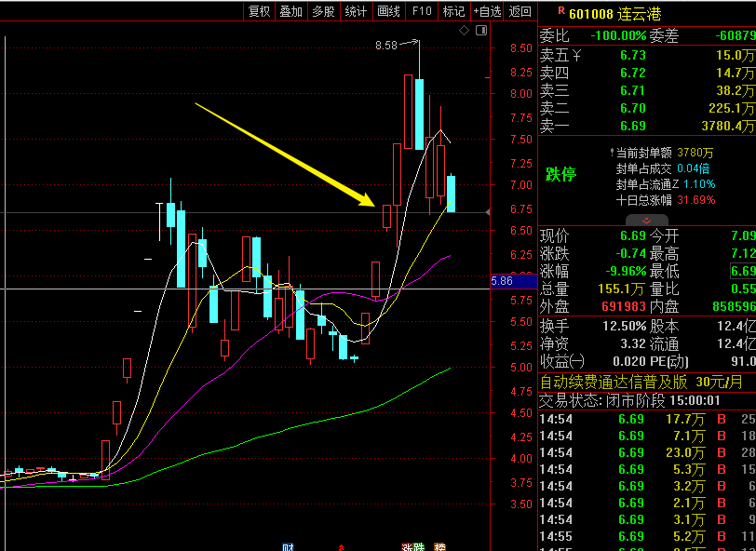
Task: Click the 返回 back button
Action: (520, 11)
